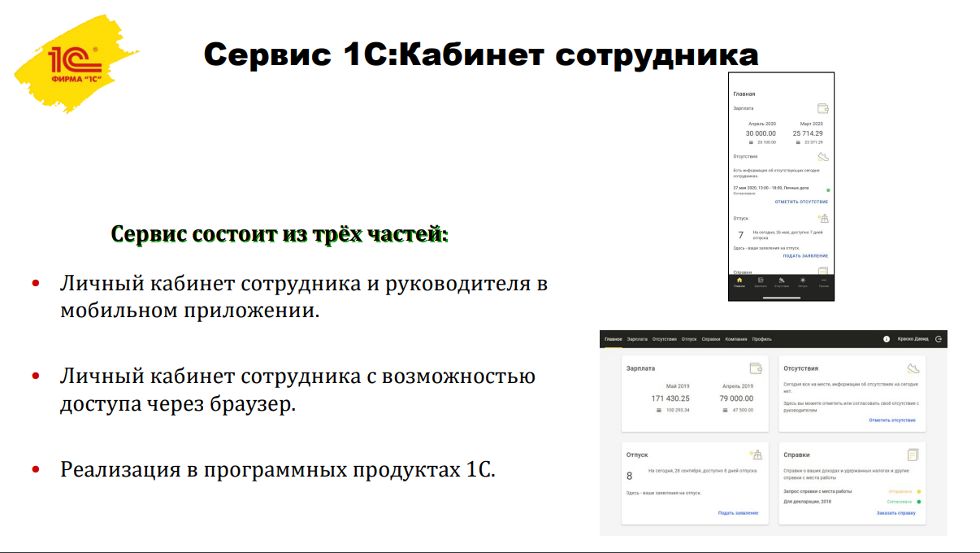The width and height of the screenshot is (980, 553).
Task: Click documents icon on browser Справки card
Action: click(x=913, y=455)
